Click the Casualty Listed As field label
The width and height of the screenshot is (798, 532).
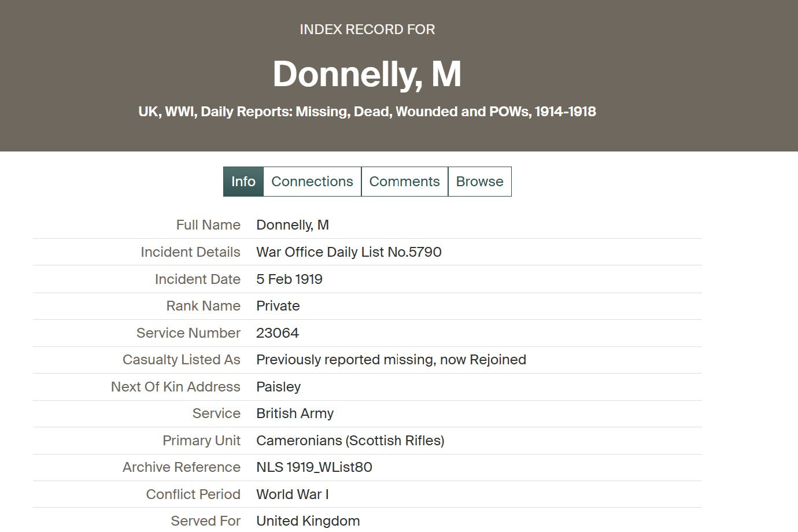click(181, 360)
